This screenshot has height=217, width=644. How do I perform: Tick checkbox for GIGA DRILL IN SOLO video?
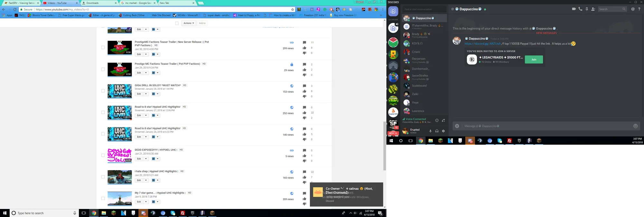[103, 91]
